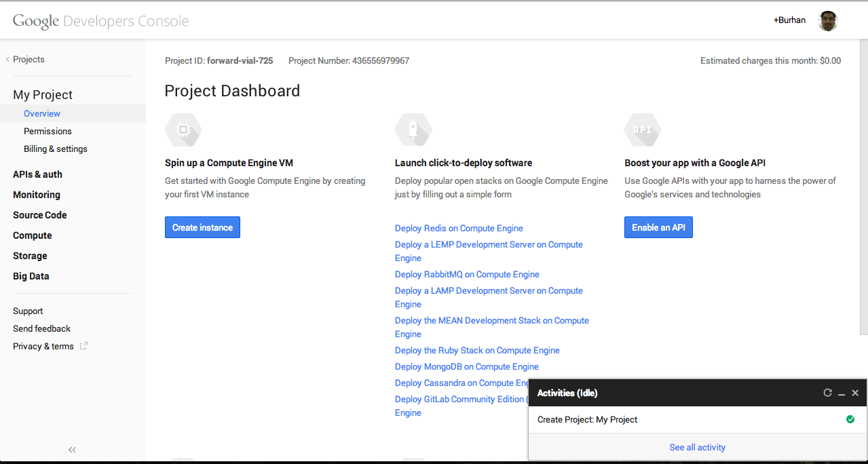Screen dimensions: 868x464
Task: Click the My Project heading in sidebar
Action: pyautogui.click(x=43, y=95)
